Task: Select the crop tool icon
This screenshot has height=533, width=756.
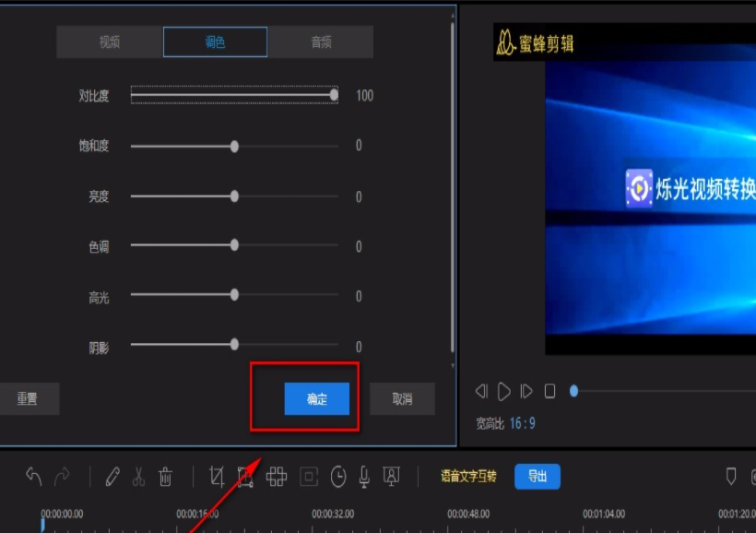Action: click(x=217, y=477)
